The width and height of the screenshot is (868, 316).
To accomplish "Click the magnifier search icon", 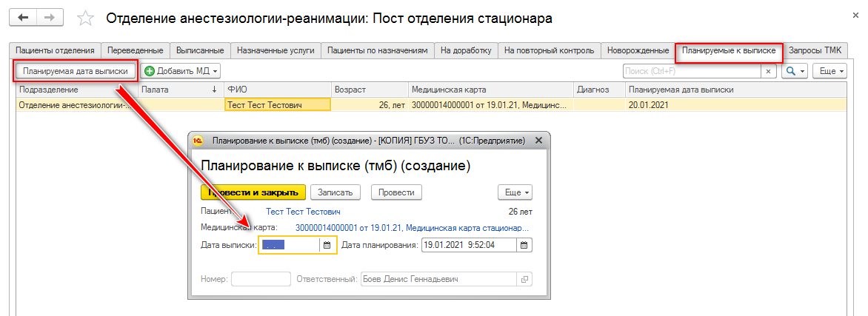I will [791, 71].
